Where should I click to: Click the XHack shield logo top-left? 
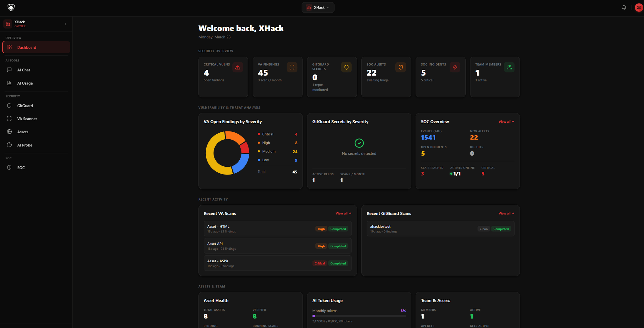tap(11, 8)
